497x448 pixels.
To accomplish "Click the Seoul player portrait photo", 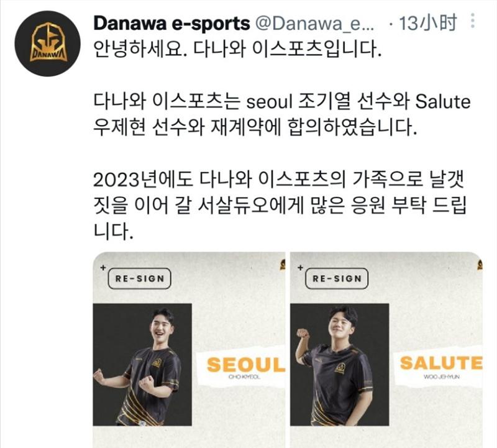I will pos(142,365).
